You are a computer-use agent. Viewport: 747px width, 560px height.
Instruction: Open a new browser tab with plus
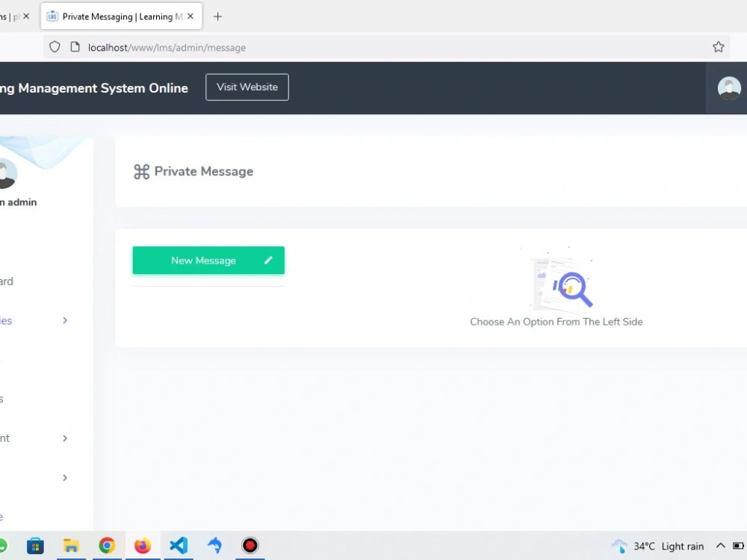[x=217, y=16]
